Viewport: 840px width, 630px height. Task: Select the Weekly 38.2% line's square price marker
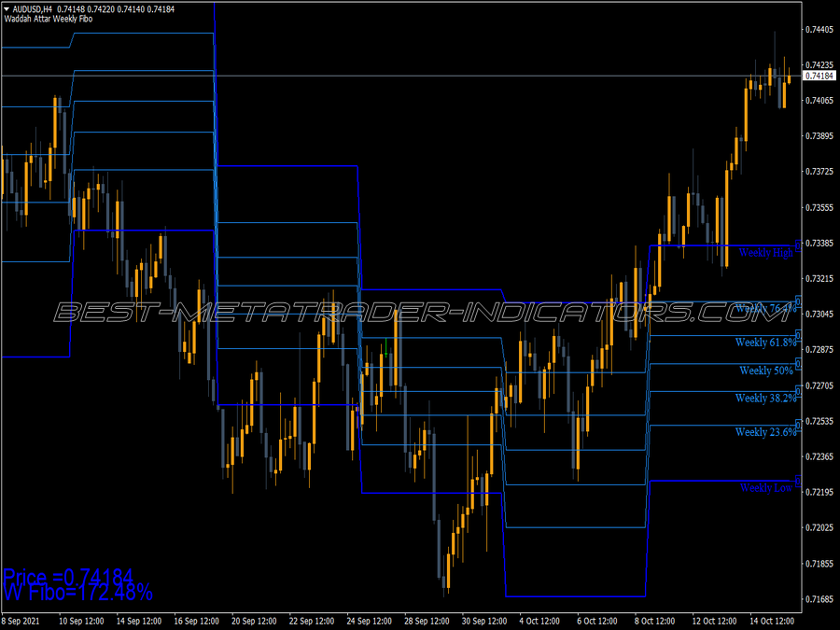click(x=798, y=392)
